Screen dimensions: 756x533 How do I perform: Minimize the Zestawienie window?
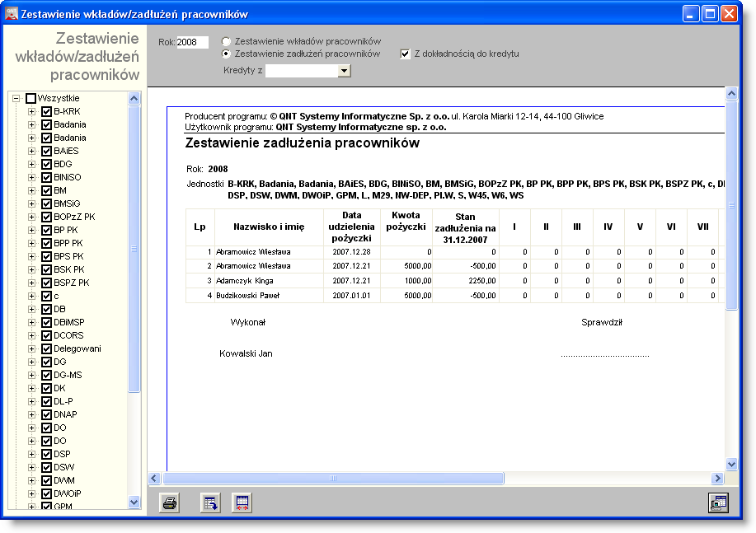(691, 13)
